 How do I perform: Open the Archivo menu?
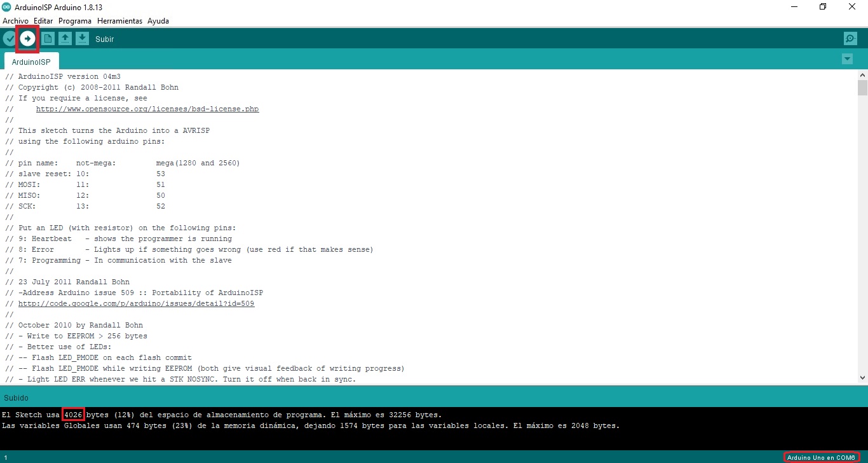tap(15, 20)
